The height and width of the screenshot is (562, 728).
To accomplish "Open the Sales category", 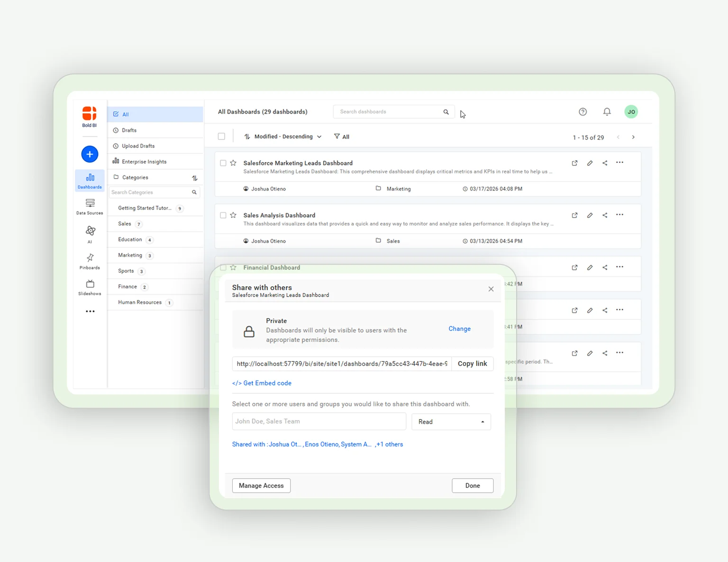I will pyautogui.click(x=155, y=224).
